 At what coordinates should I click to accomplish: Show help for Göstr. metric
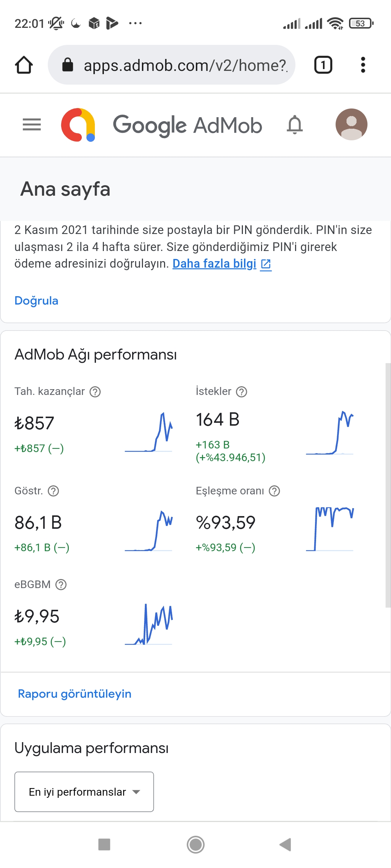tap(54, 491)
